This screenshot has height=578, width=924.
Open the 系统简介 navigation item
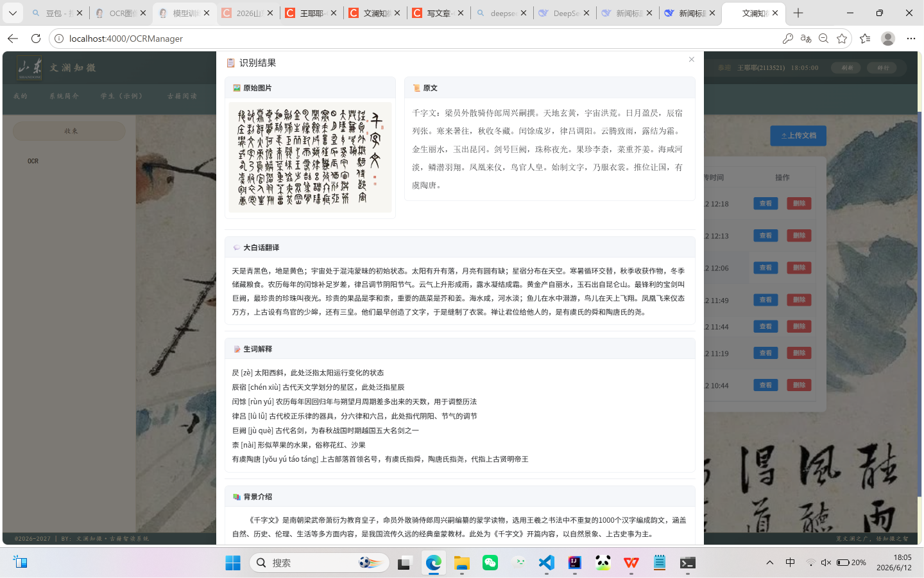click(x=64, y=96)
